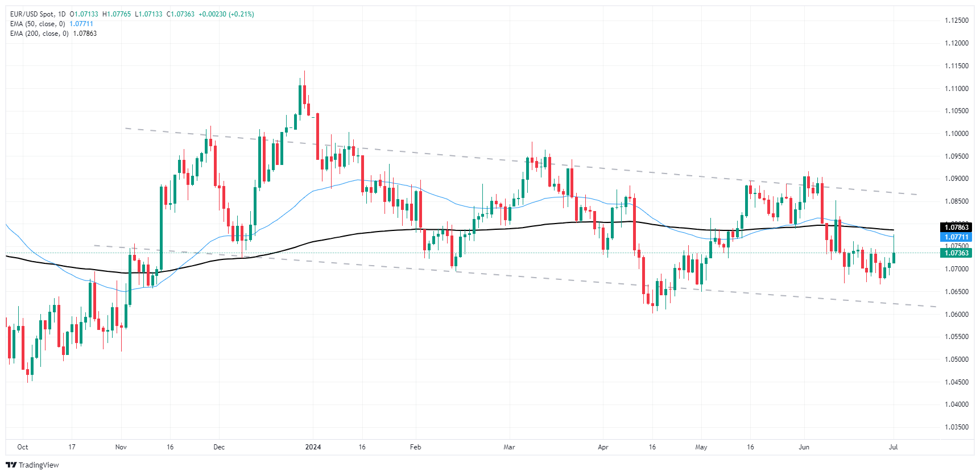This screenshot has width=980, height=475.
Task: Click the Oct label on time axis
Action: click(x=23, y=447)
